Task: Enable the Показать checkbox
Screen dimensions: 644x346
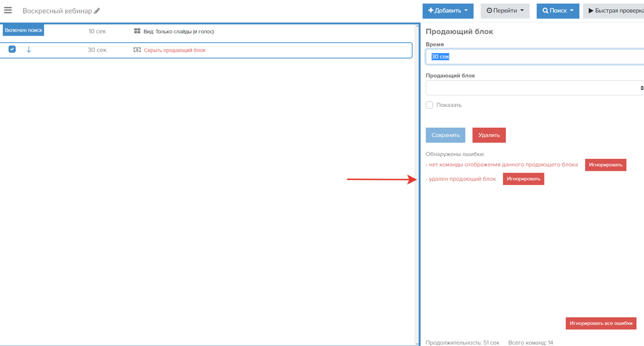Action: (430, 105)
